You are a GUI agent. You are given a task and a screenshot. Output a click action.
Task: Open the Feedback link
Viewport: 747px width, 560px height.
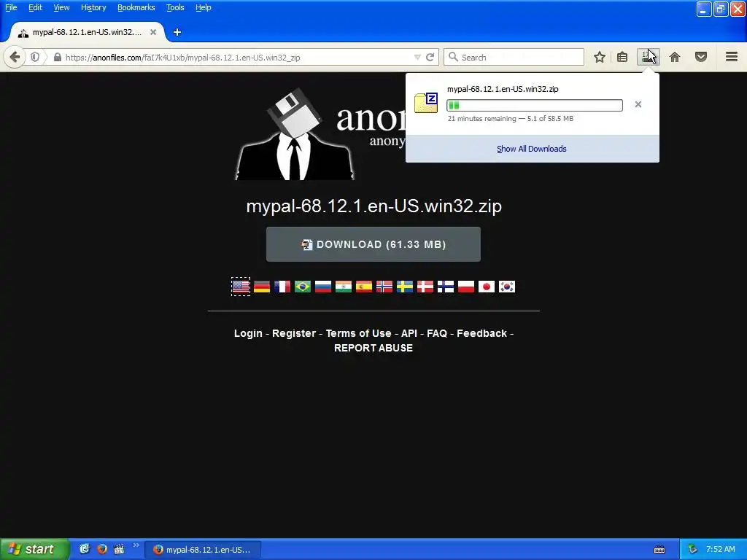pos(481,333)
